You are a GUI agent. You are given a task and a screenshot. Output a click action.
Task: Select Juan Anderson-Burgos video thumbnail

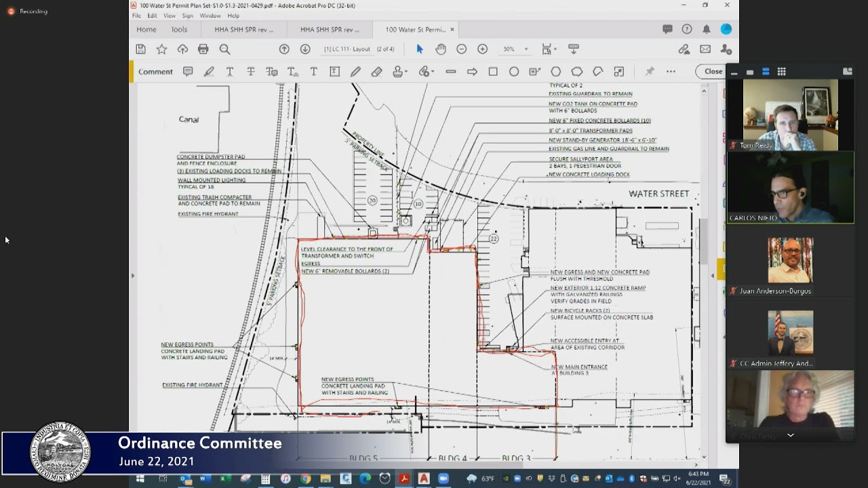791,260
